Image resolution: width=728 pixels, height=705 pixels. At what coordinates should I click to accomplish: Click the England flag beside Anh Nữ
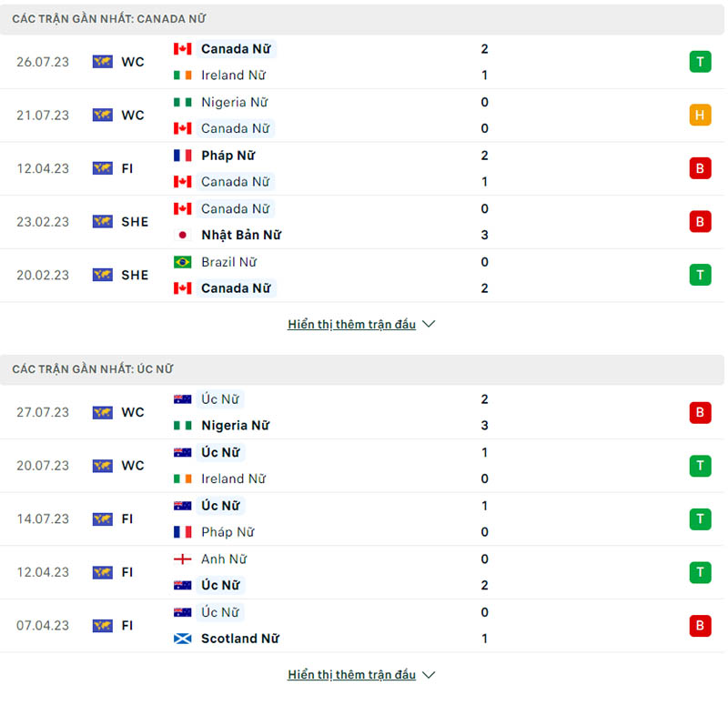pos(181,559)
